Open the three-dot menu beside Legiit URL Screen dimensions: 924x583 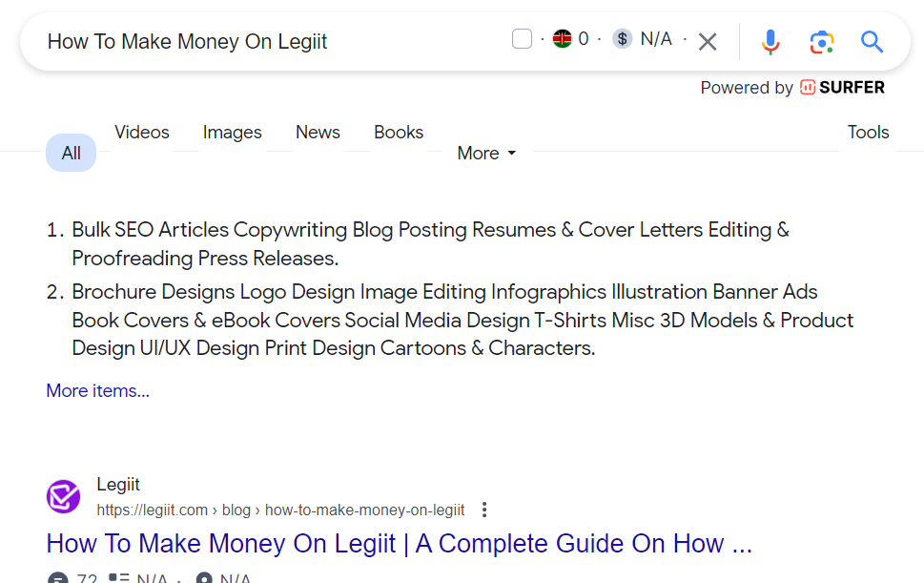[x=484, y=510]
